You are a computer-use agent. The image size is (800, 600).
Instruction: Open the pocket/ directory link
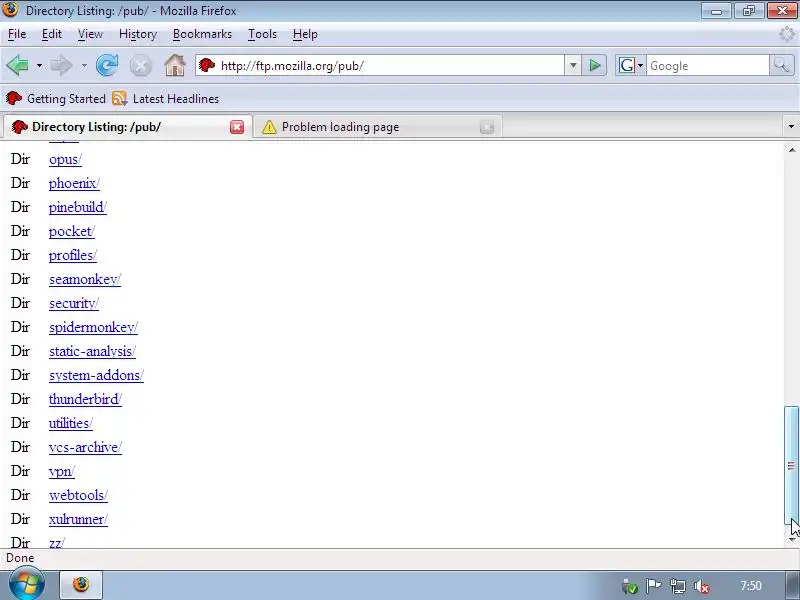tap(72, 231)
